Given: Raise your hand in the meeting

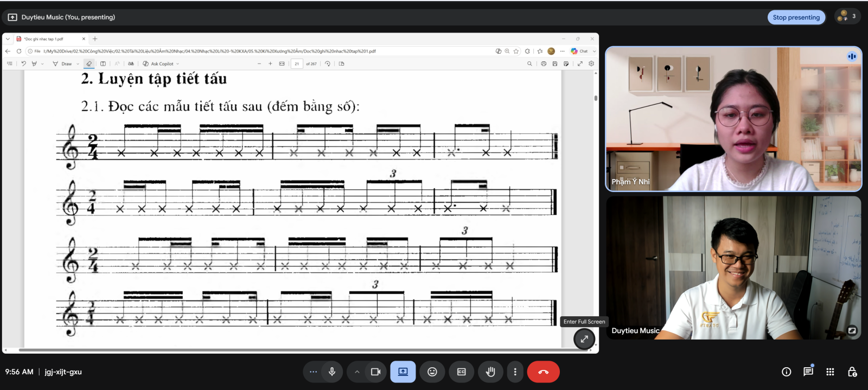Looking at the screenshot, I should pyautogui.click(x=490, y=372).
